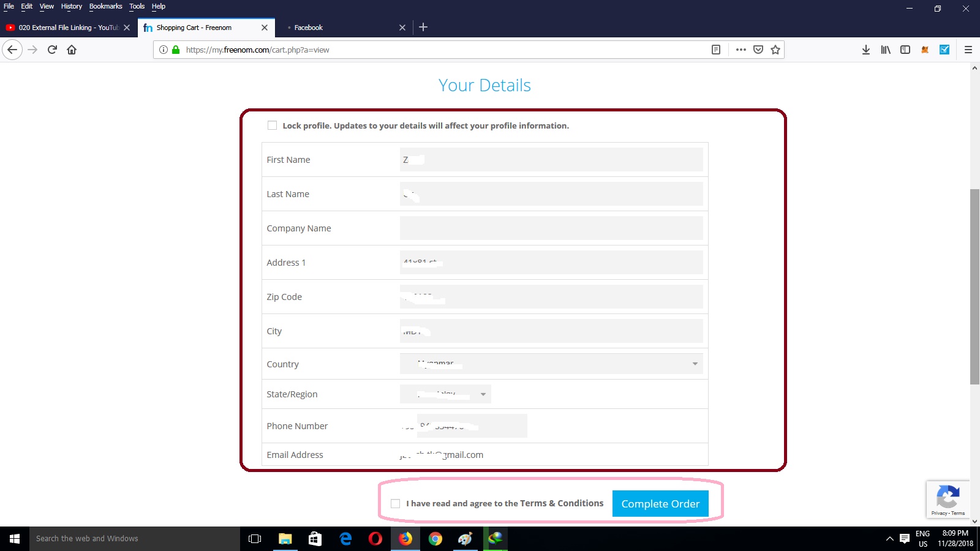The image size is (980, 551).
Task: Open the Firefox hamburger menu
Action: pyautogui.click(x=968, y=50)
